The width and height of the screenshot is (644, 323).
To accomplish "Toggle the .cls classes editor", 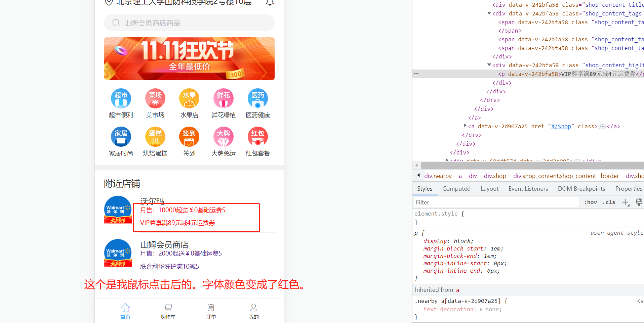I will coord(608,202).
